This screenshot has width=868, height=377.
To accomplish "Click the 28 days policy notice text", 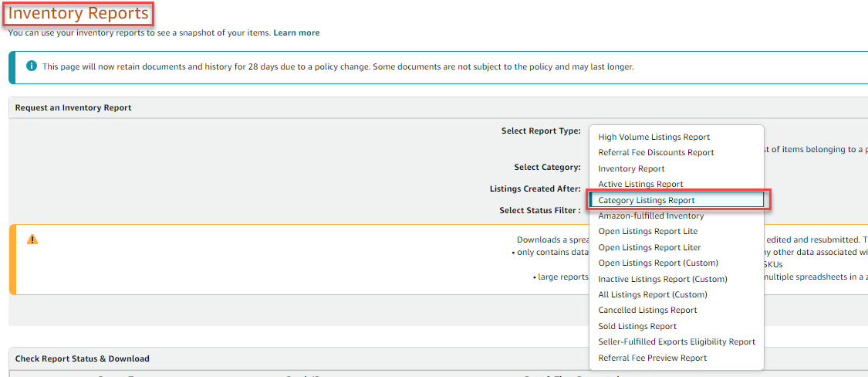I will click(x=338, y=66).
